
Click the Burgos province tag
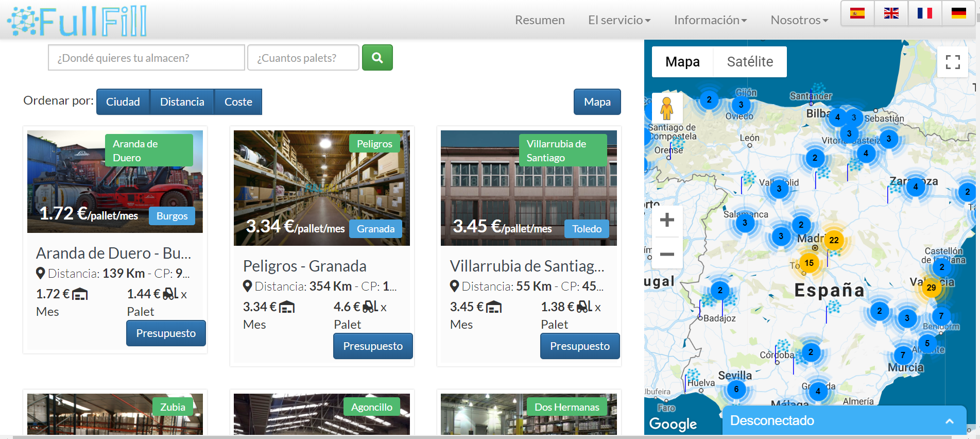(172, 216)
